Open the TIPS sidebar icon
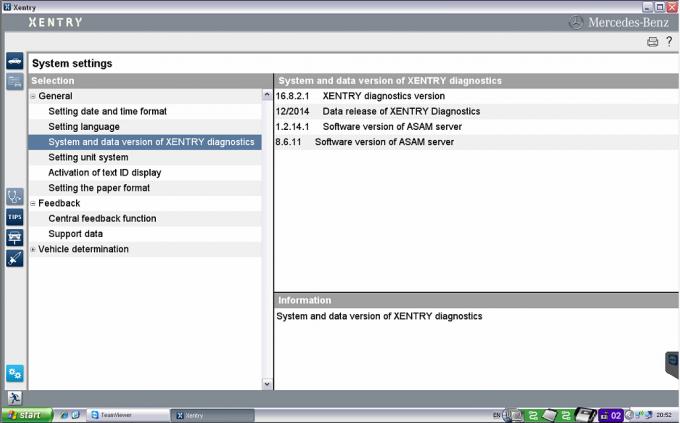 coord(15,217)
